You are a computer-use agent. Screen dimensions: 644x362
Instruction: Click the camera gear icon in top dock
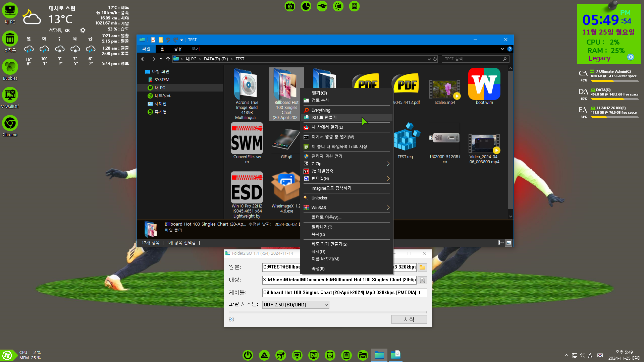pyautogui.click(x=290, y=6)
